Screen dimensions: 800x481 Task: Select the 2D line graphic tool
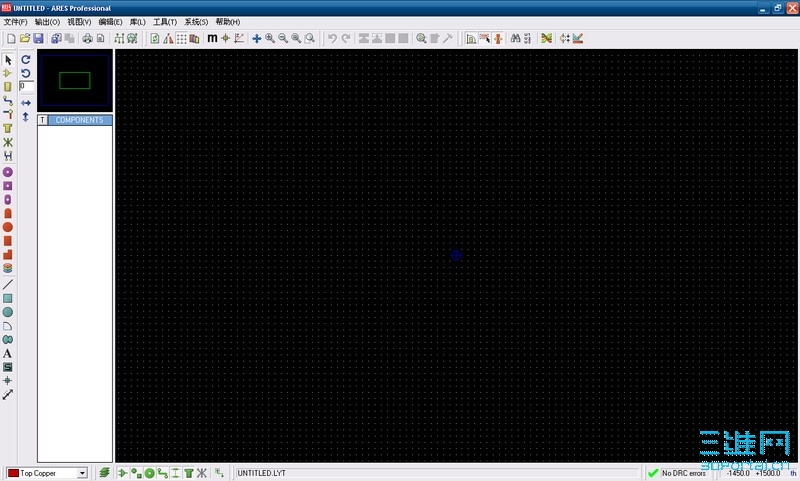(x=8, y=285)
